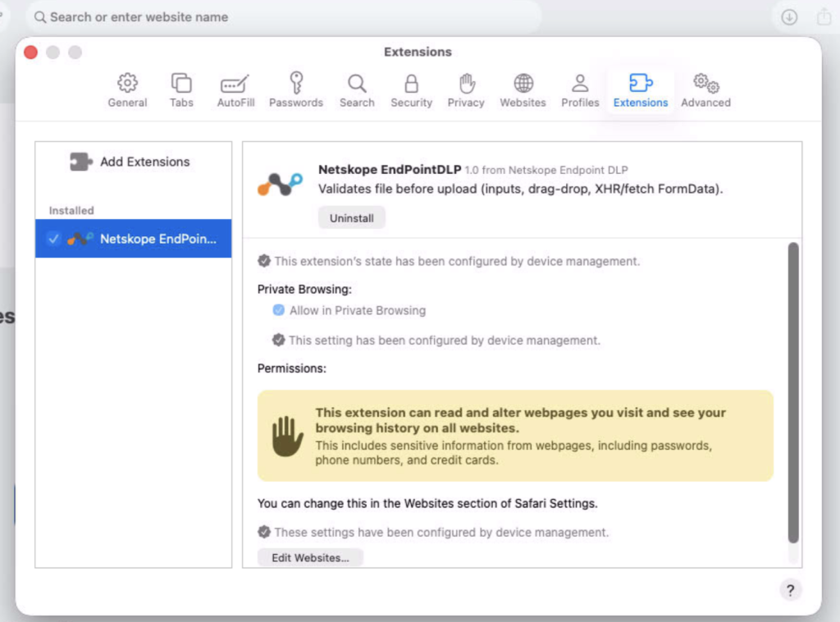
Task: Open the Security padlock icon
Action: coord(412,84)
